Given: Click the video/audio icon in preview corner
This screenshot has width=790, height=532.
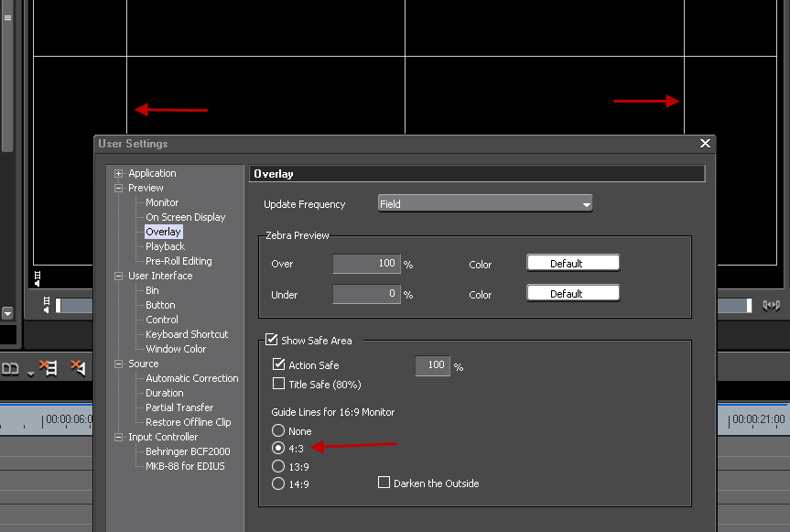Looking at the screenshot, I should [38, 277].
